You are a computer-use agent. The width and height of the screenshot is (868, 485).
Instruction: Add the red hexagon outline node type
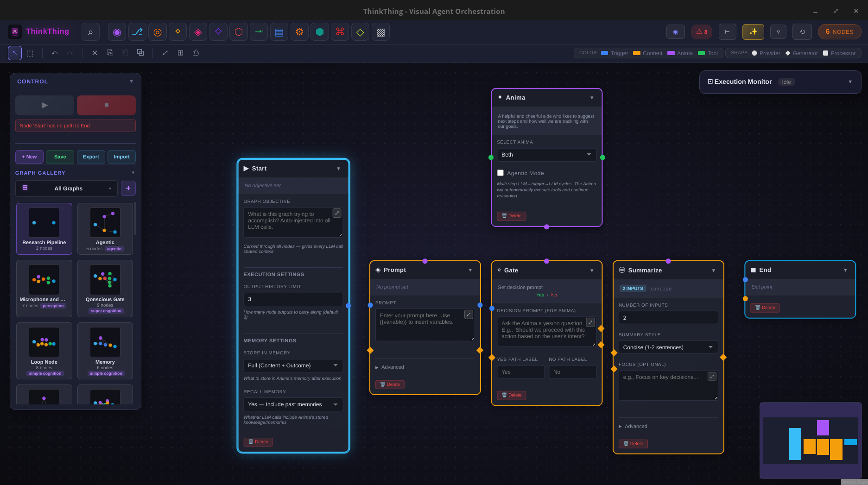click(239, 32)
